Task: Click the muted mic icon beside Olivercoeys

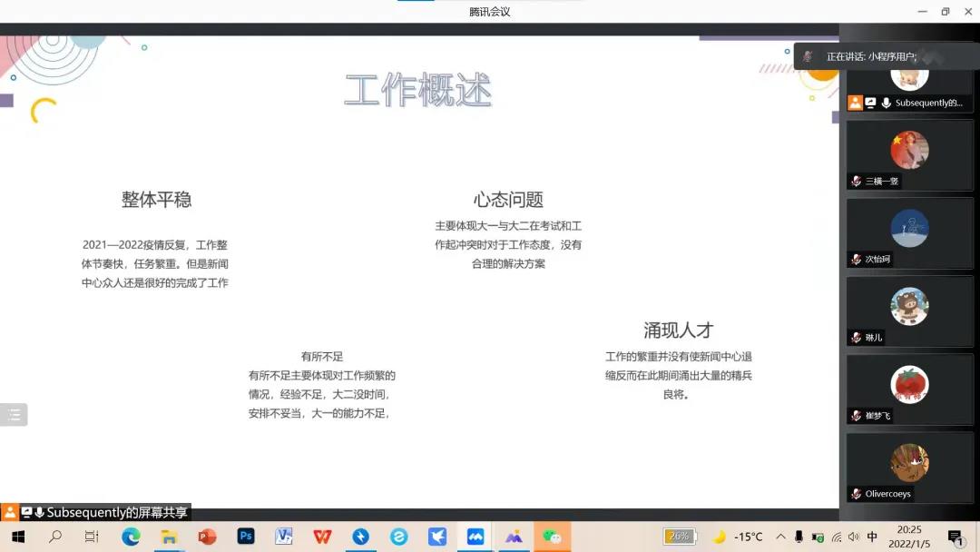Action: pos(856,494)
